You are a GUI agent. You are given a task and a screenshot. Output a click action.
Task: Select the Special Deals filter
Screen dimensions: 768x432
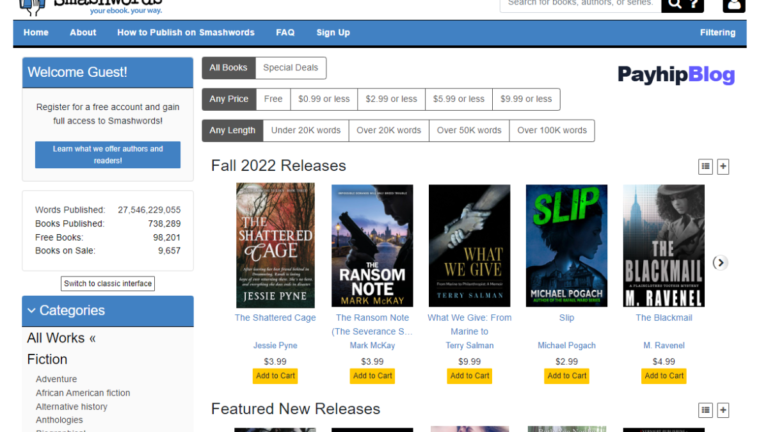[x=290, y=68]
